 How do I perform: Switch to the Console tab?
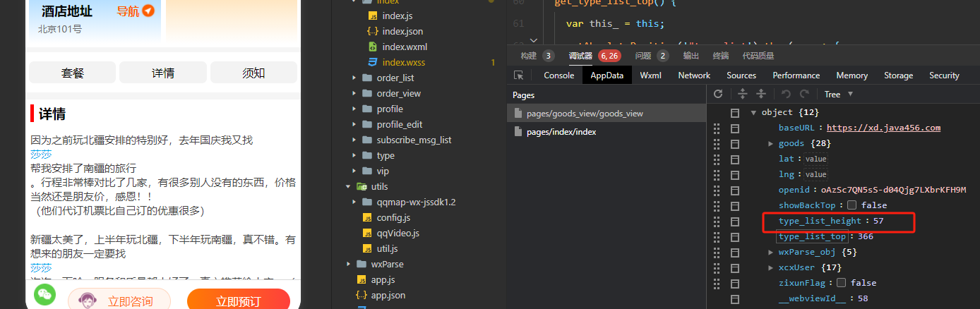558,75
